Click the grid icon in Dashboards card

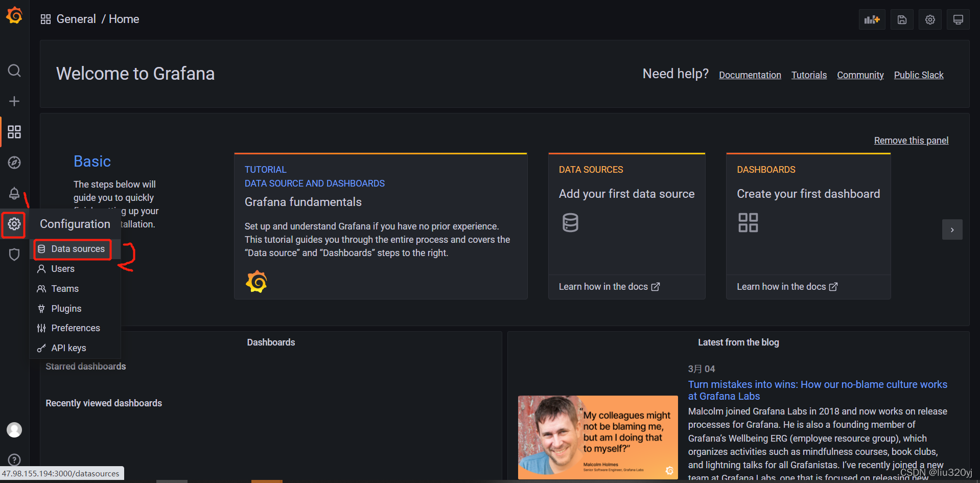pyautogui.click(x=748, y=223)
